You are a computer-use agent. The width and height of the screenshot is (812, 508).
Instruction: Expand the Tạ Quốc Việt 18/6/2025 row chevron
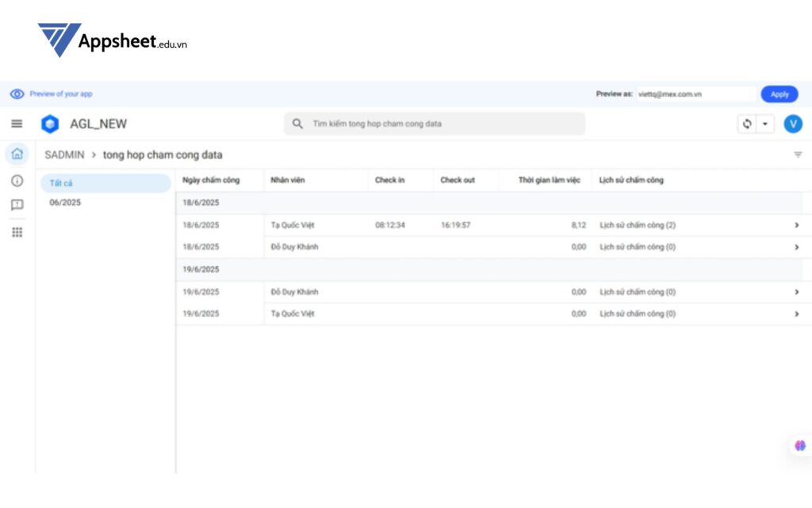pyautogui.click(x=796, y=225)
